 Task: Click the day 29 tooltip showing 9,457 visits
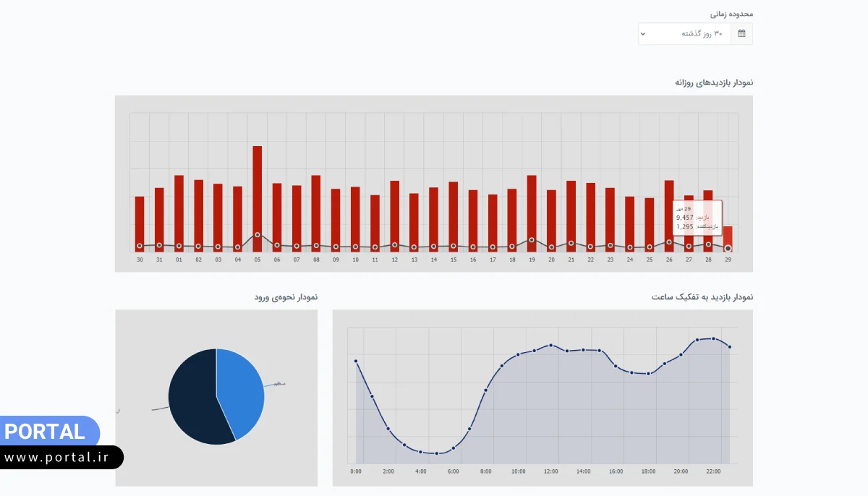697,218
